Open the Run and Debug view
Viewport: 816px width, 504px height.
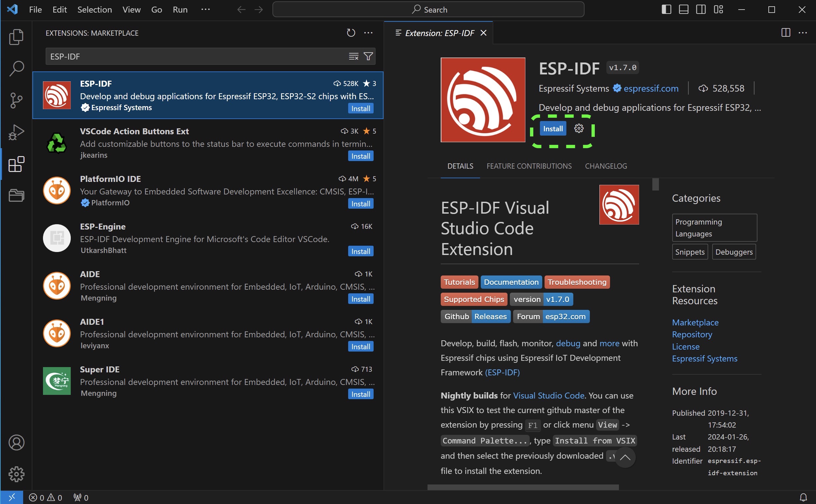[x=16, y=132]
